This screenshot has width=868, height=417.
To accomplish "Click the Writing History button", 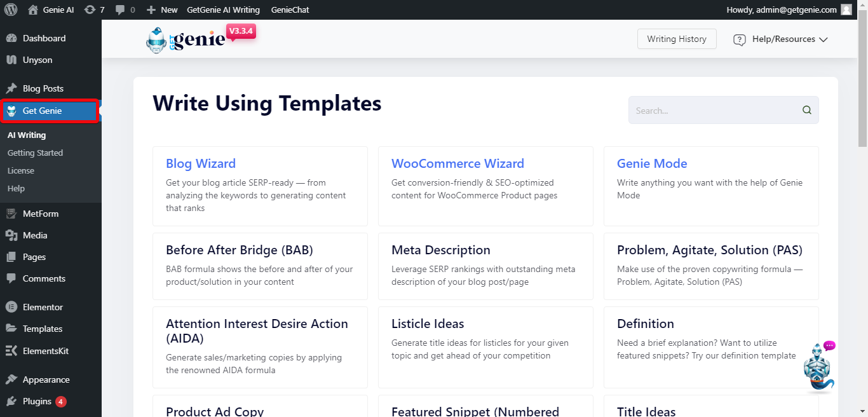I will (677, 39).
